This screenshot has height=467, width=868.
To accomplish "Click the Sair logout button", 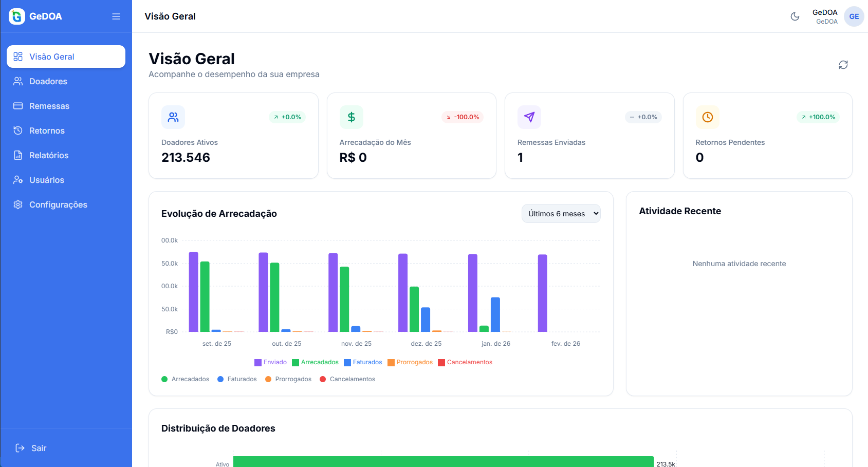I will (31, 448).
